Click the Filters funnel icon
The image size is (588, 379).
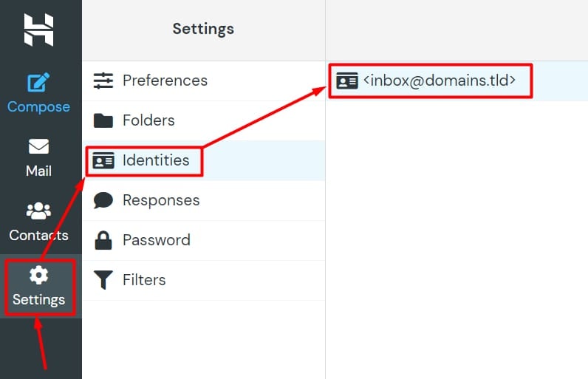point(103,280)
